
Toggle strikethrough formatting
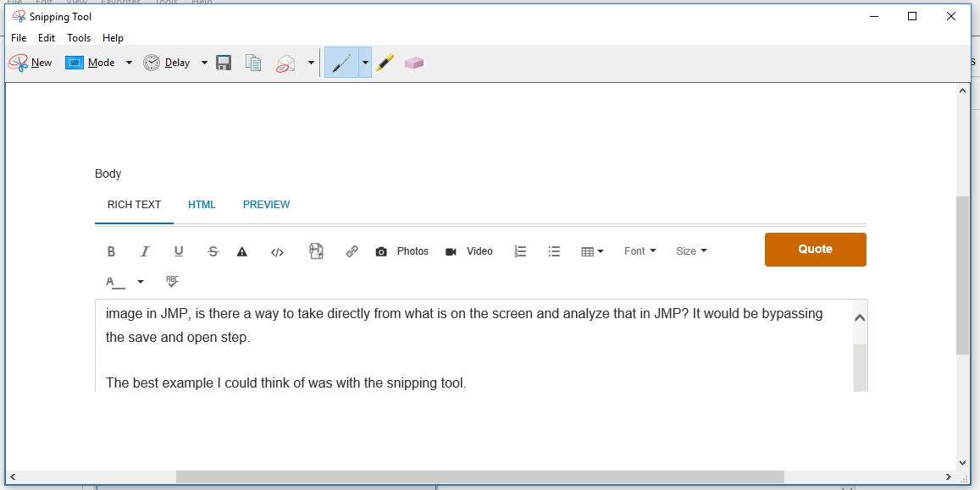coord(213,251)
